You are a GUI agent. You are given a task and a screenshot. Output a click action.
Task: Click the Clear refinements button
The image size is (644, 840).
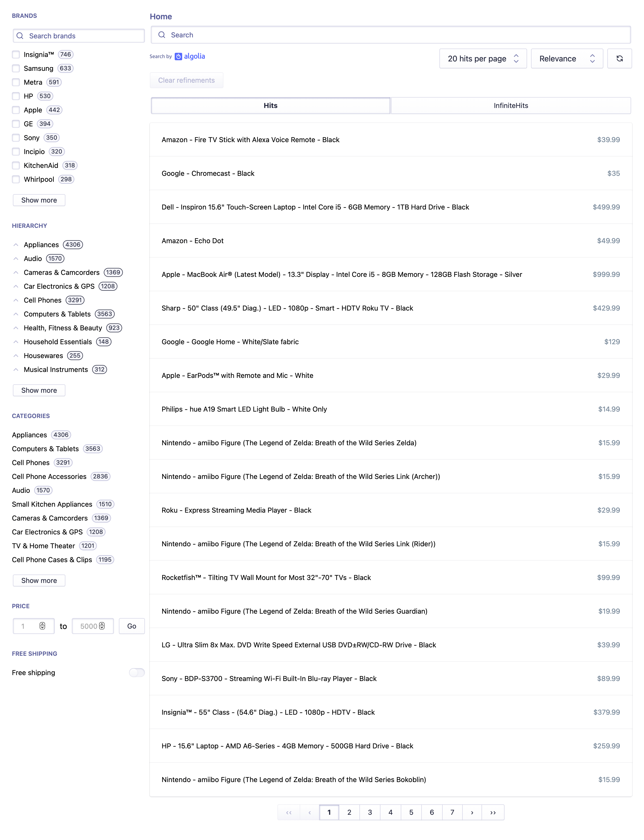[186, 80]
